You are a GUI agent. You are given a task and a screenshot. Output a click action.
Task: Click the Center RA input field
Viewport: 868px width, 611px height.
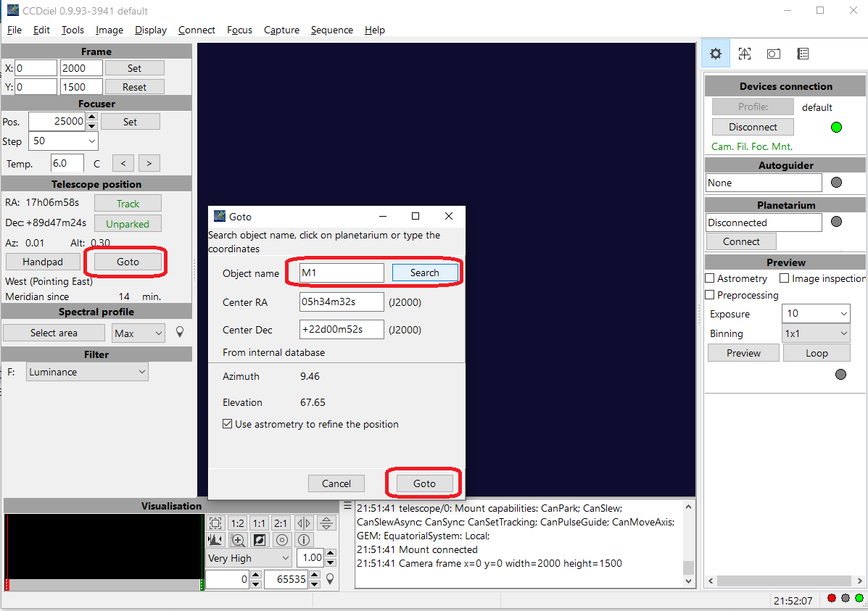point(341,302)
